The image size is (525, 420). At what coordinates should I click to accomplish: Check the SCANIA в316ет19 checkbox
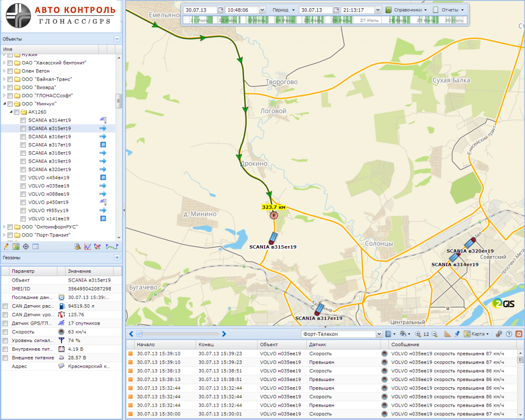tap(23, 136)
